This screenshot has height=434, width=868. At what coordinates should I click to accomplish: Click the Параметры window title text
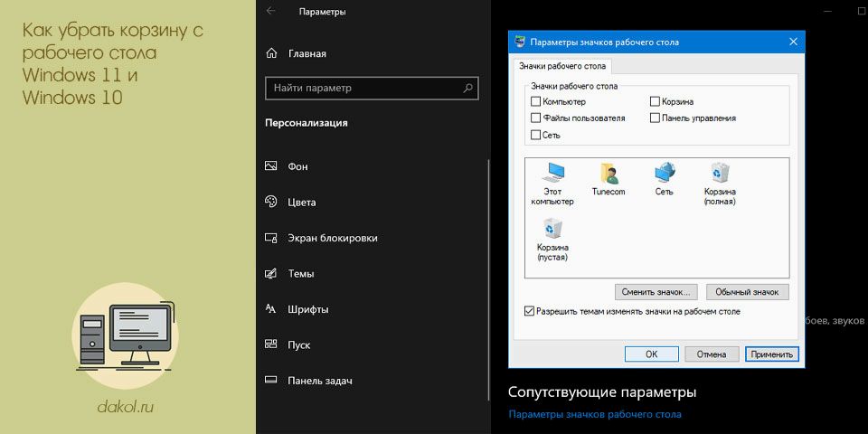[322, 11]
